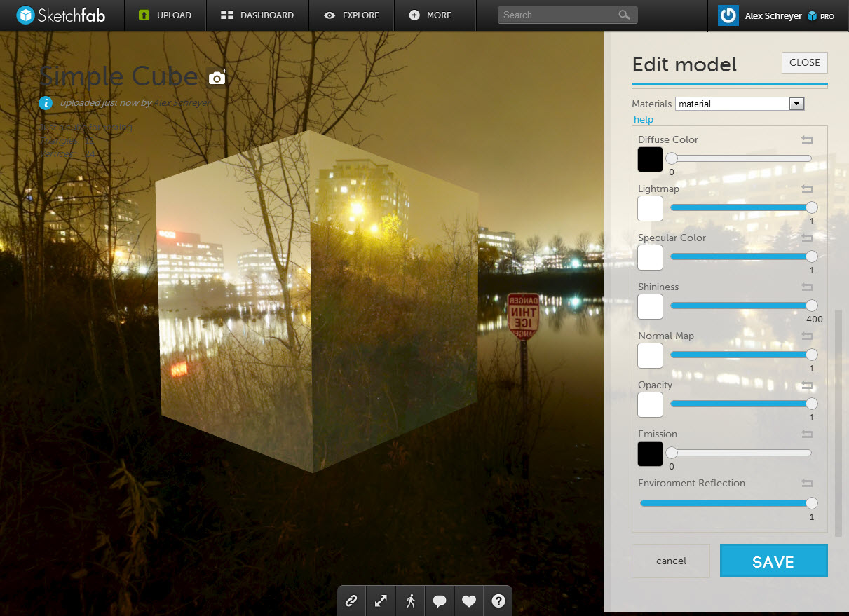This screenshot has width=849, height=616.
Task: Enter fullscreen with the expand arrows icon
Action: pos(381,601)
